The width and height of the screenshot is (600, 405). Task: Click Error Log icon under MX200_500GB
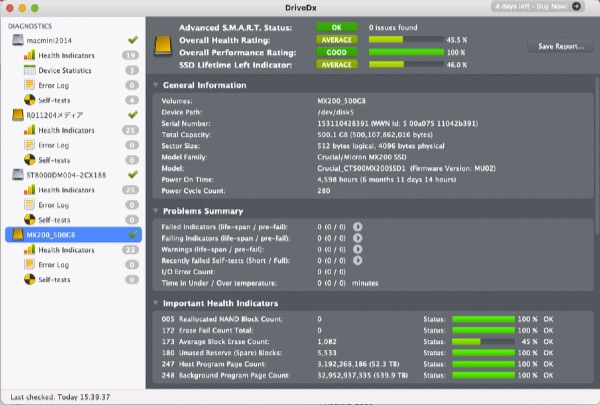(29, 265)
